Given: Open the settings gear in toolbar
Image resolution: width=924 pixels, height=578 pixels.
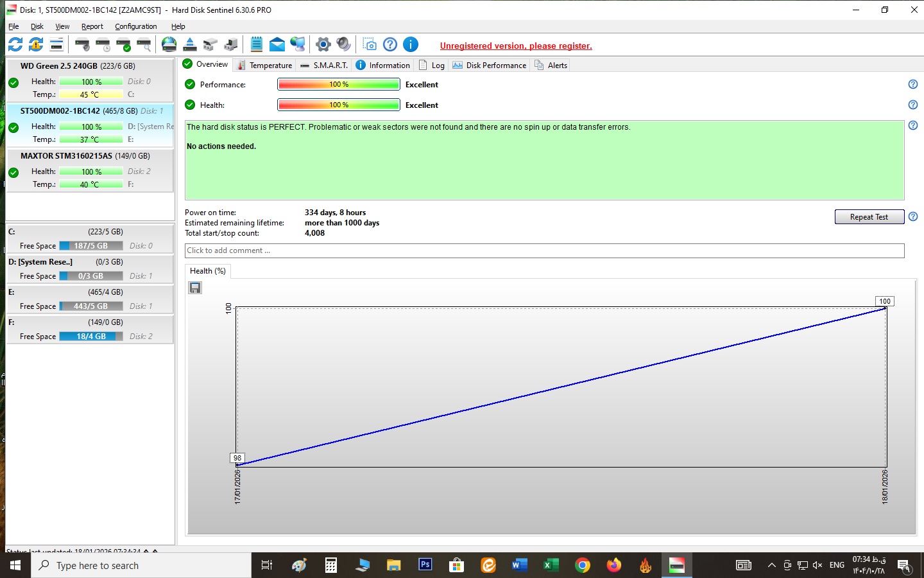Looking at the screenshot, I should point(323,44).
